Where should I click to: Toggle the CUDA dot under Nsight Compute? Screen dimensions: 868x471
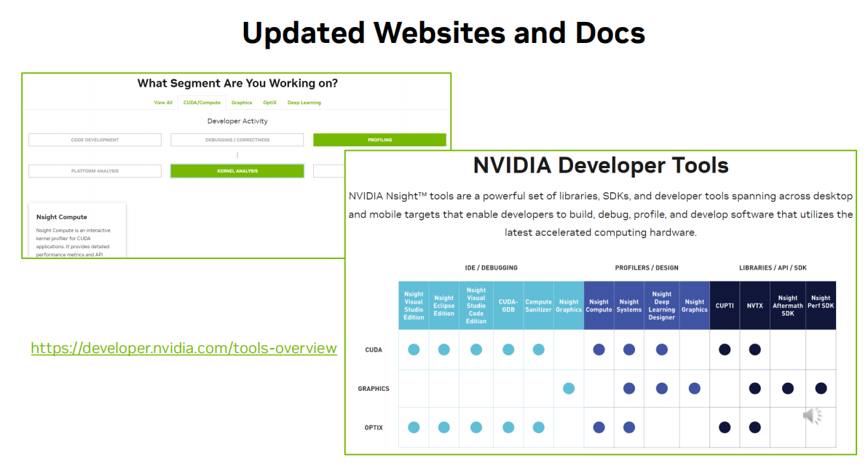(x=599, y=349)
